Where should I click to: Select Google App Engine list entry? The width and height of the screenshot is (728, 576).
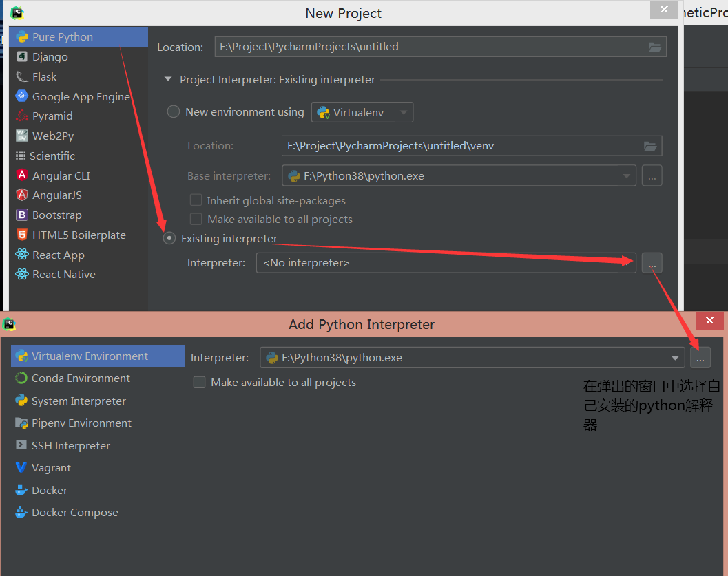[79, 96]
